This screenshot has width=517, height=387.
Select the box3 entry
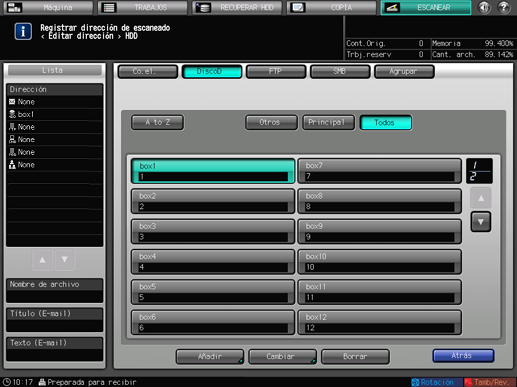[x=213, y=232]
